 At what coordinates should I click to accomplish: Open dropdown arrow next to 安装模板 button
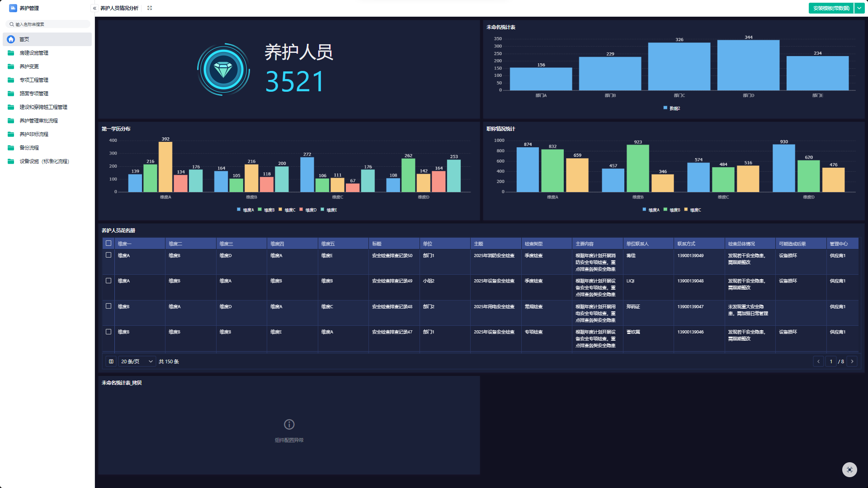point(859,8)
